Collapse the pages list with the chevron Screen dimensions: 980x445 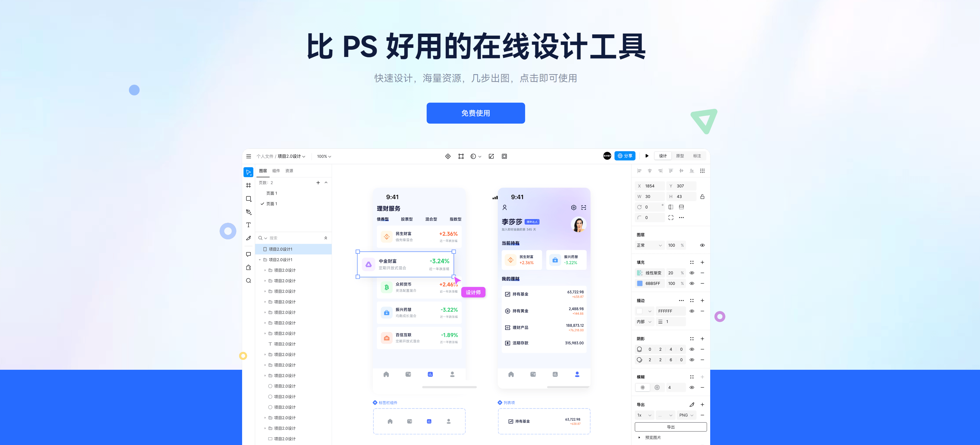click(x=326, y=183)
